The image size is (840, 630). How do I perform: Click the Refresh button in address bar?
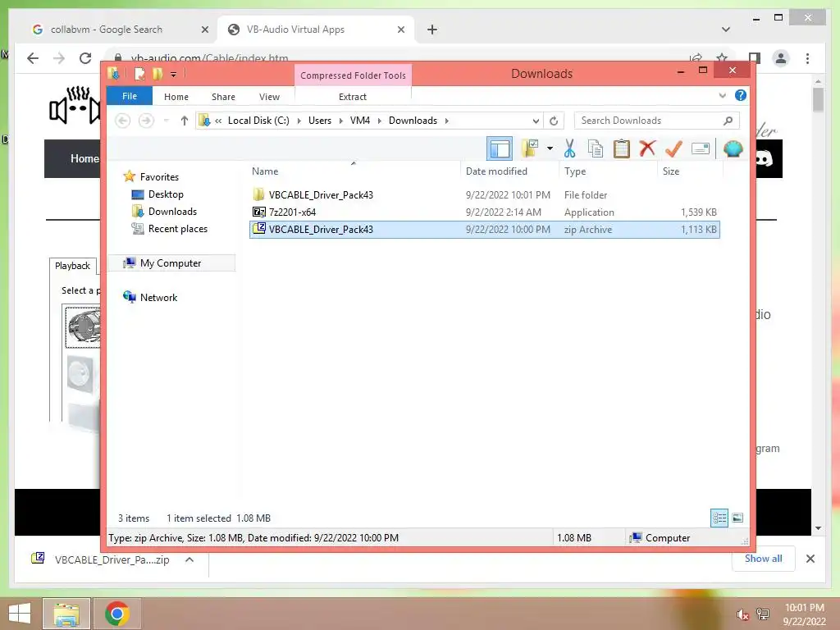click(554, 121)
